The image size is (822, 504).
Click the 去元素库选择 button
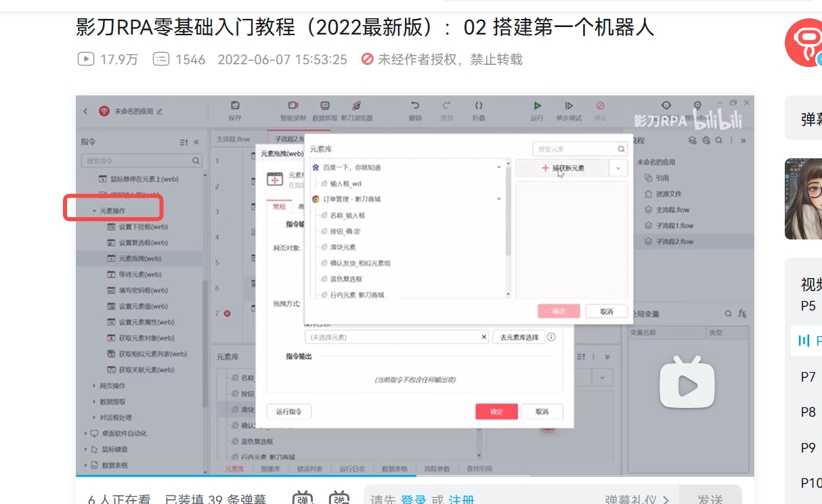pyautogui.click(x=519, y=336)
